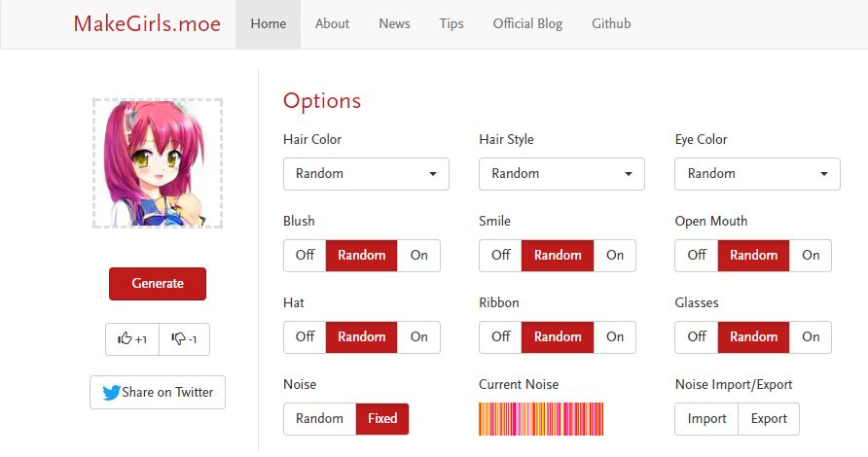
Task: Open the Eye Color dropdown
Action: point(757,174)
